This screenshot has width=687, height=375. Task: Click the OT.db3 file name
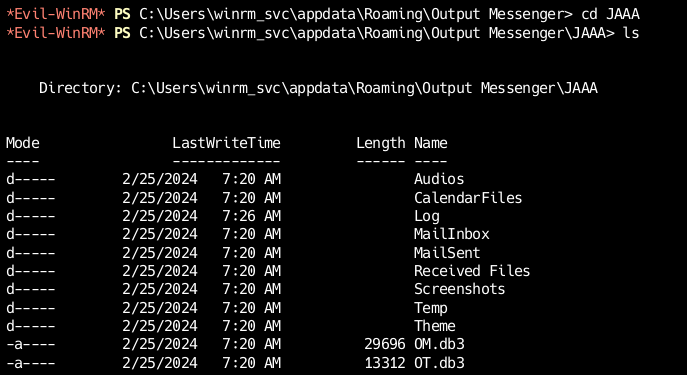439,363
